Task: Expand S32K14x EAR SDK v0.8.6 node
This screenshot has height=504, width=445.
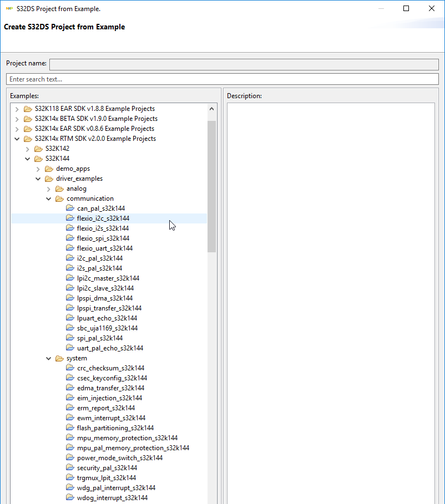Action: pyautogui.click(x=17, y=129)
